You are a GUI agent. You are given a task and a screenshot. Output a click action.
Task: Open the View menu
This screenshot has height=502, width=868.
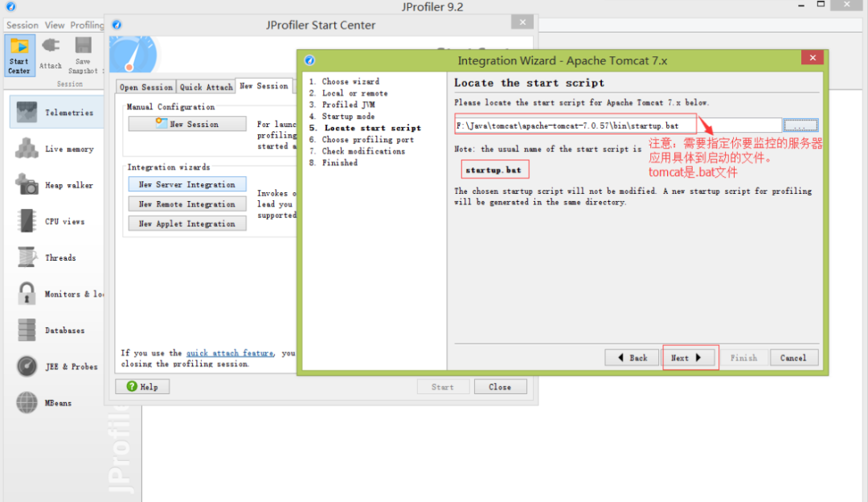55,25
